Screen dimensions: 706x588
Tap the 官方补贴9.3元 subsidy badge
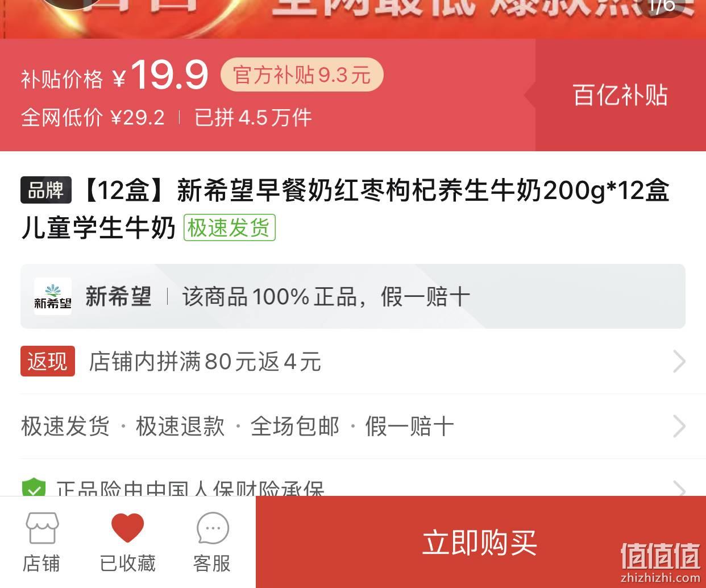coord(302,74)
